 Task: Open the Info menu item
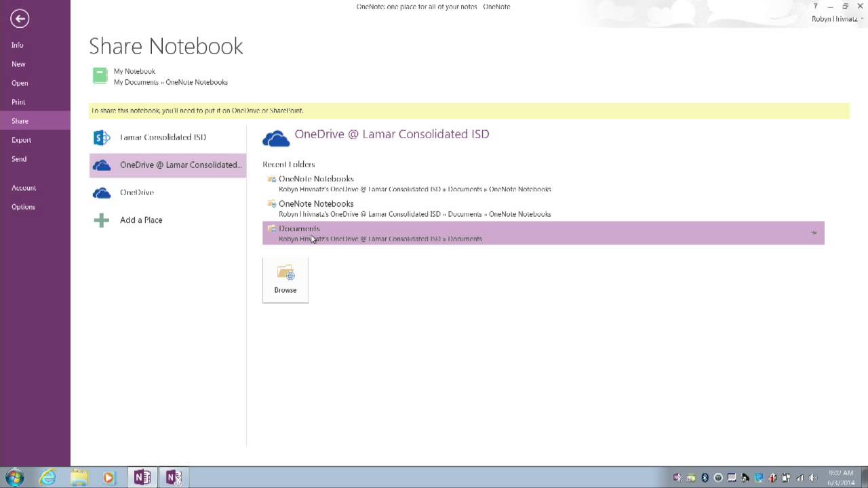[x=17, y=45]
